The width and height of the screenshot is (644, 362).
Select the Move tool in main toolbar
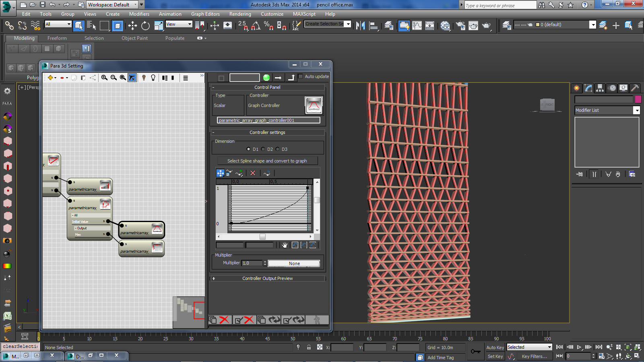coord(132,26)
